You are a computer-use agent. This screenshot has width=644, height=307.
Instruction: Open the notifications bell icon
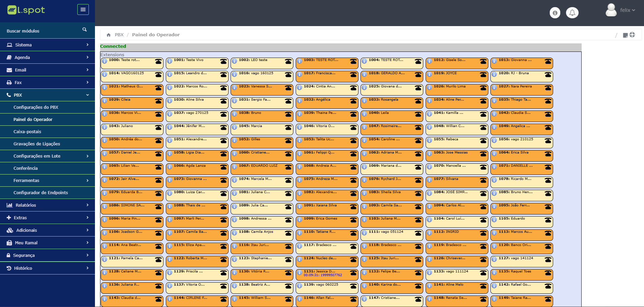coord(572,13)
